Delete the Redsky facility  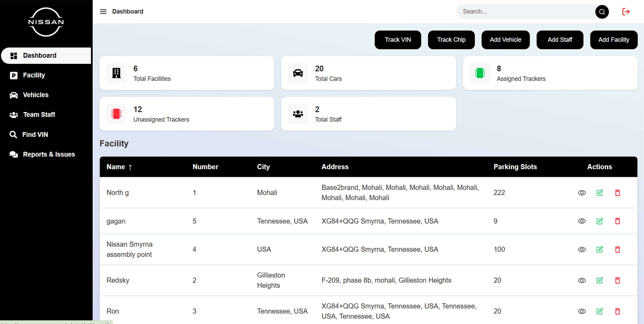pyautogui.click(x=617, y=280)
